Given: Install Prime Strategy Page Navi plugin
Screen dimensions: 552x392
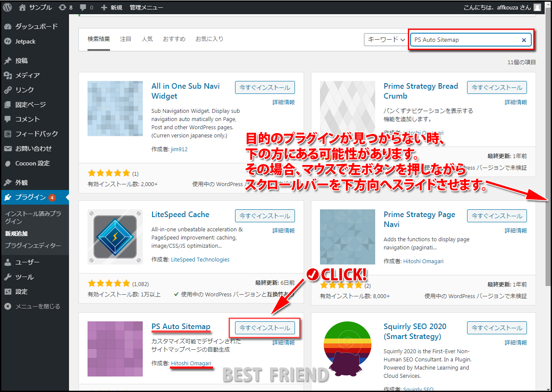Looking at the screenshot, I should click(497, 216).
